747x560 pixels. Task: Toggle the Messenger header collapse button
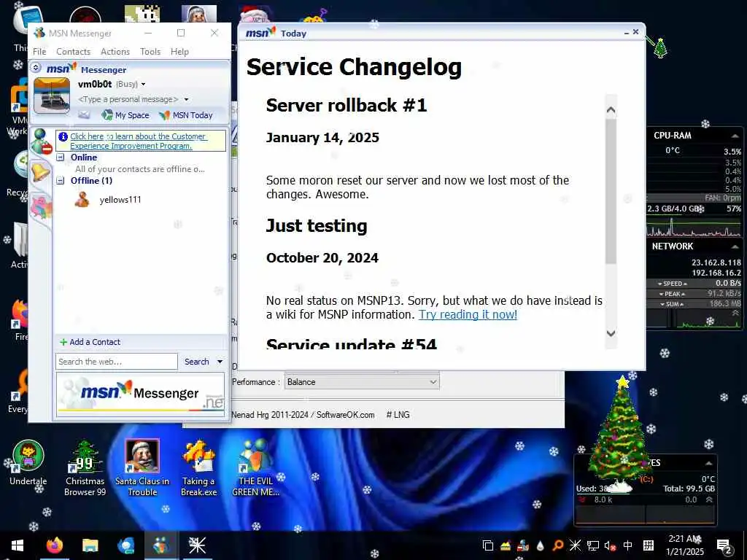[36, 68]
